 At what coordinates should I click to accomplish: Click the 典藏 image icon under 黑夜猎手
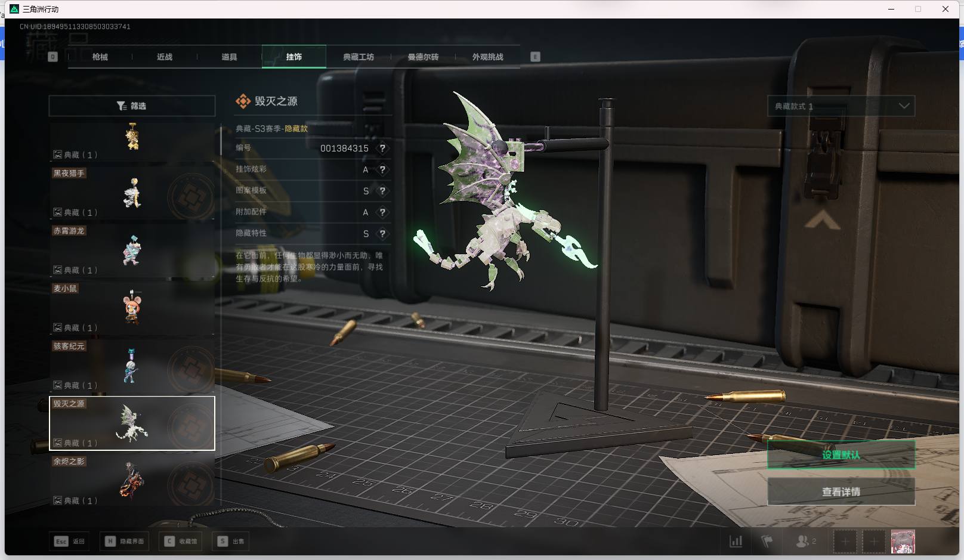point(58,212)
